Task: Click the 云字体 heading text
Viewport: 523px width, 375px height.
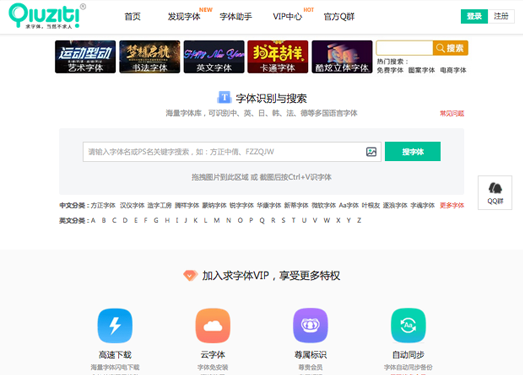Action: coord(213,355)
